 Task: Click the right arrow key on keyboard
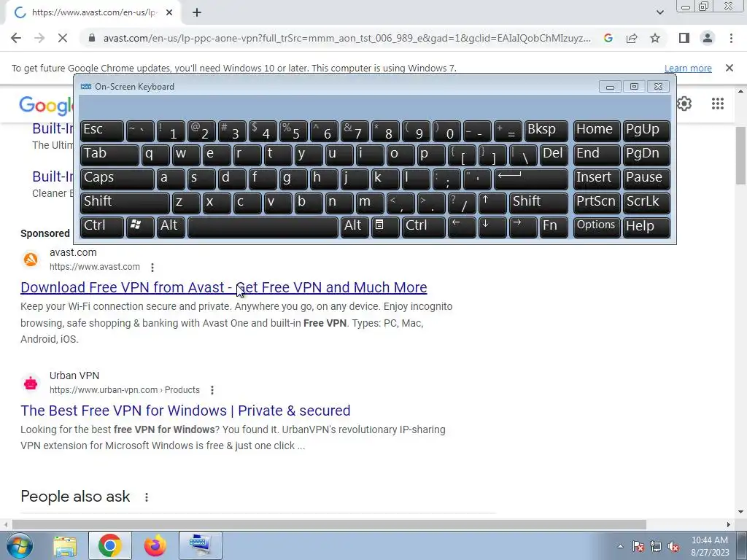(523, 227)
